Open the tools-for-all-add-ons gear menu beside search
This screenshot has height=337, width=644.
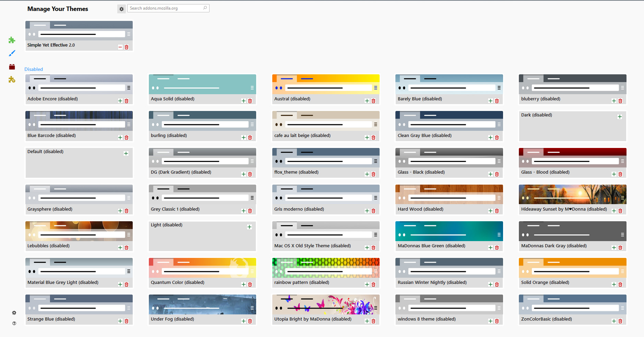(121, 9)
